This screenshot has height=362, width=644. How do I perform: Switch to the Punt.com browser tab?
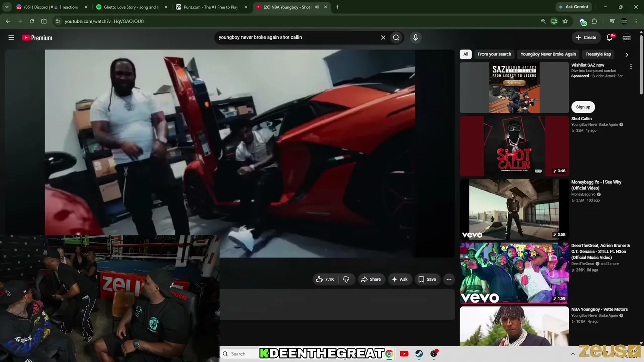[x=211, y=7]
